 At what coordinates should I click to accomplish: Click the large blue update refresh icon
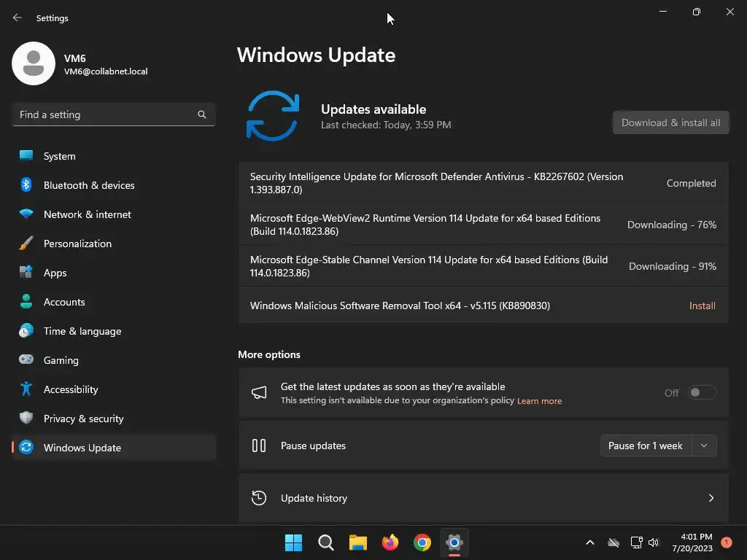click(x=273, y=116)
